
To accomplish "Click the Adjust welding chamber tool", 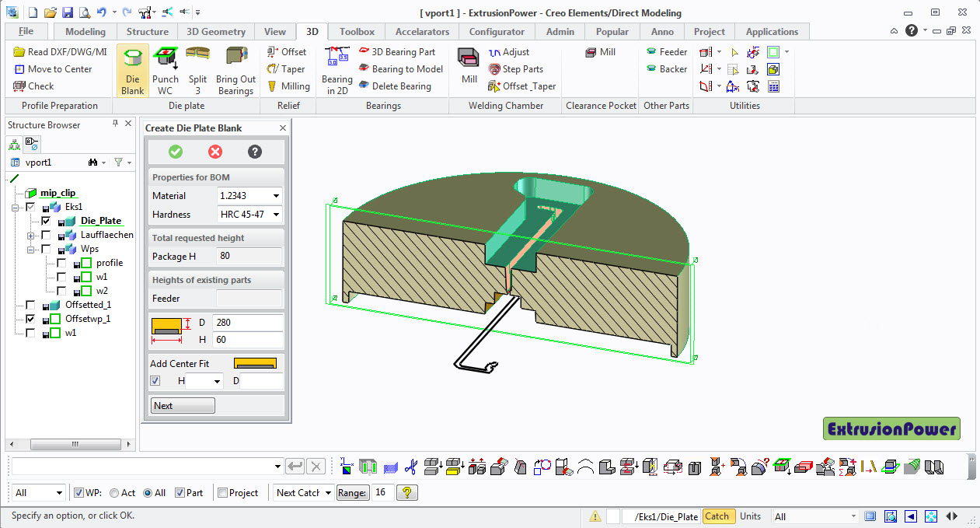I will point(509,52).
